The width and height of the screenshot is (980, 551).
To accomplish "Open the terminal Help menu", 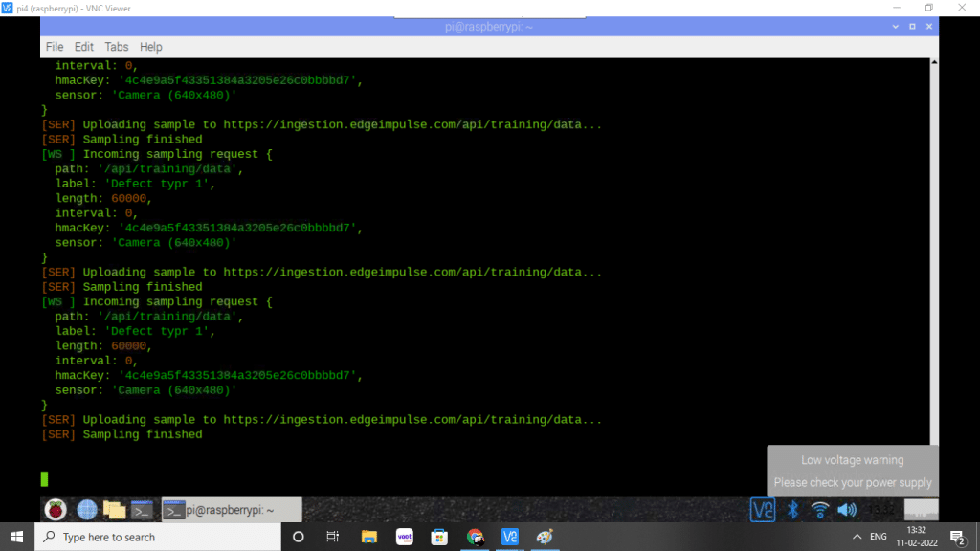I will 151,47.
